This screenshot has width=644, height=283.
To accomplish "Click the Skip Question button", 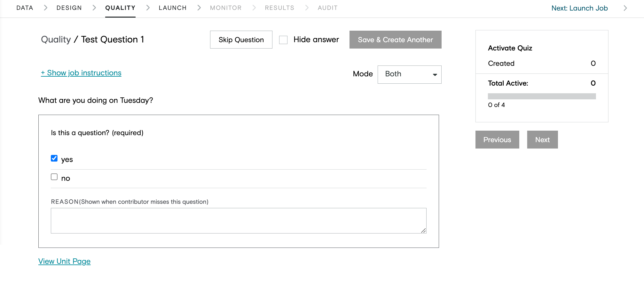I will (x=241, y=40).
